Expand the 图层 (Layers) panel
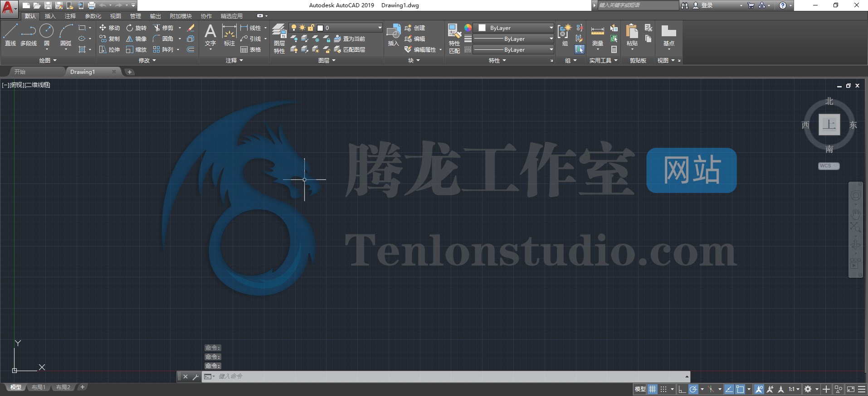The image size is (868, 396). [327, 60]
